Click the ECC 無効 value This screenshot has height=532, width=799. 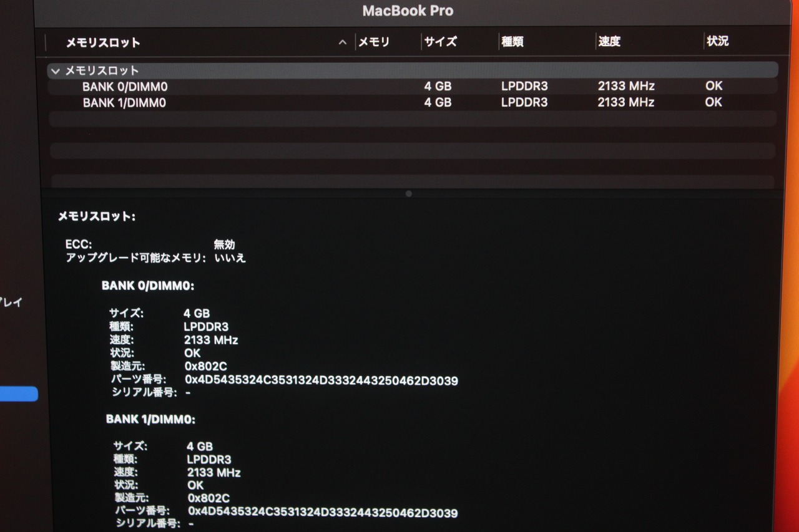click(225, 244)
